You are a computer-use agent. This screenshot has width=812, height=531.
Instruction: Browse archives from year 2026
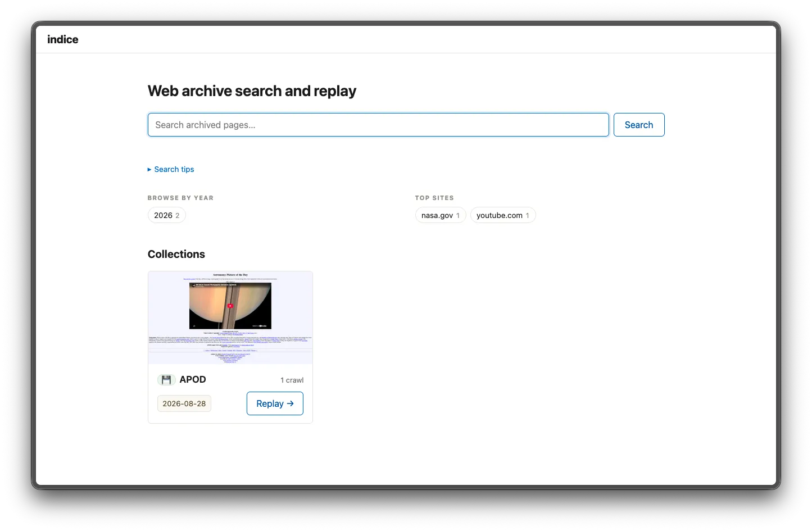(167, 215)
